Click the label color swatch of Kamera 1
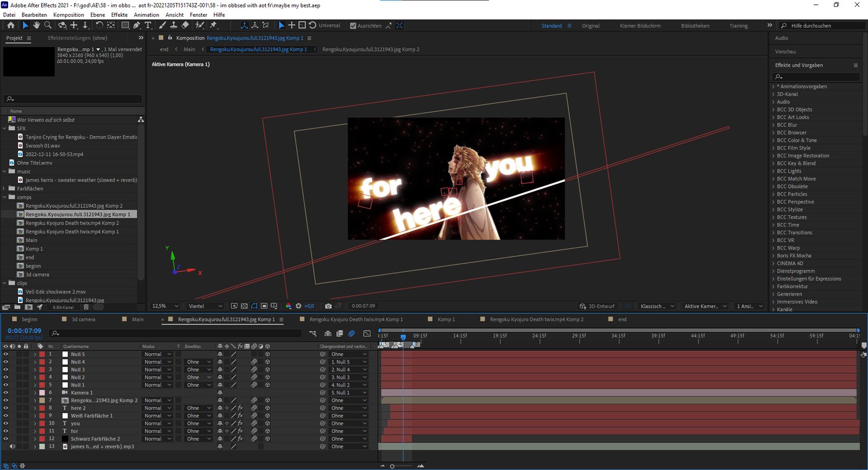The height and width of the screenshot is (470, 868). click(x=42, y=392)
